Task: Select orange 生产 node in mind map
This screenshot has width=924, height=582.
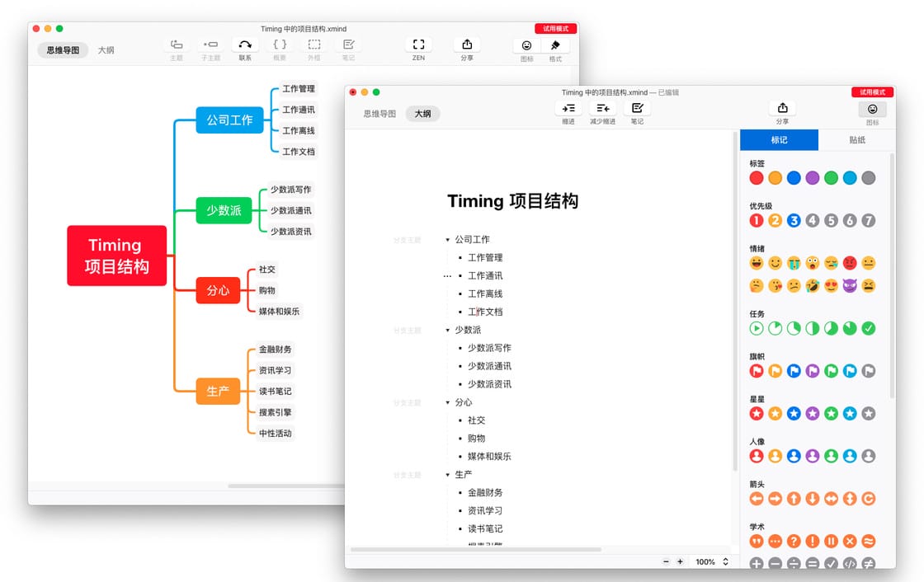Action: tap(218, 391)
